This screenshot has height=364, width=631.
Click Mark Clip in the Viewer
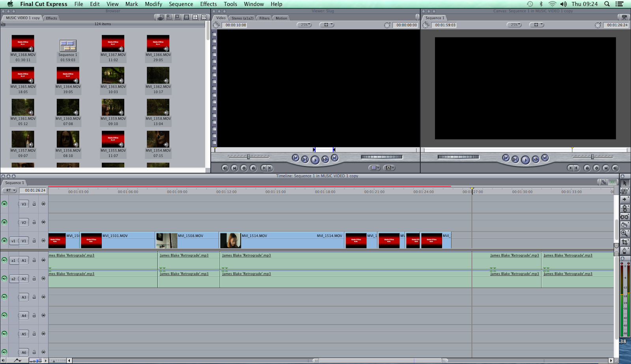pos(234,168)
